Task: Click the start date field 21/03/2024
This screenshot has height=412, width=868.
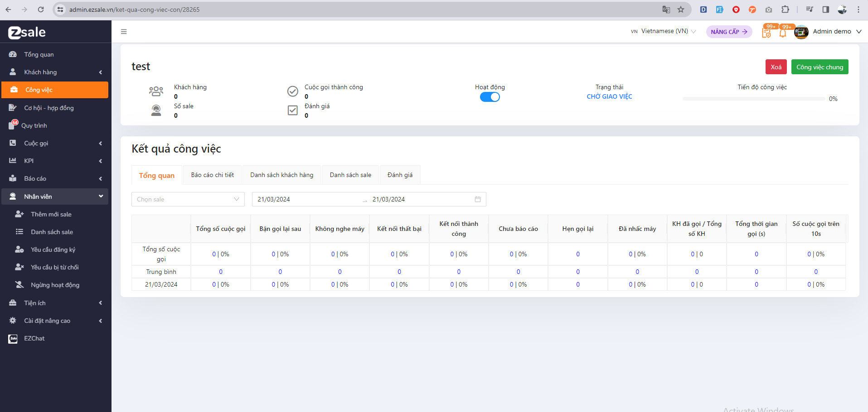Action: point(308,199)
